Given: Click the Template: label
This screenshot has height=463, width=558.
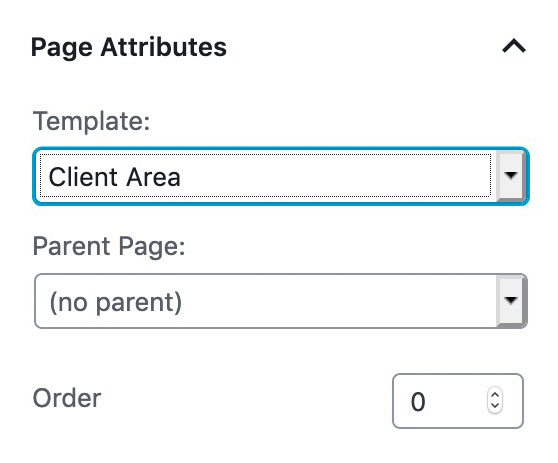Looking at the screenshot, I should coord(91,121).
